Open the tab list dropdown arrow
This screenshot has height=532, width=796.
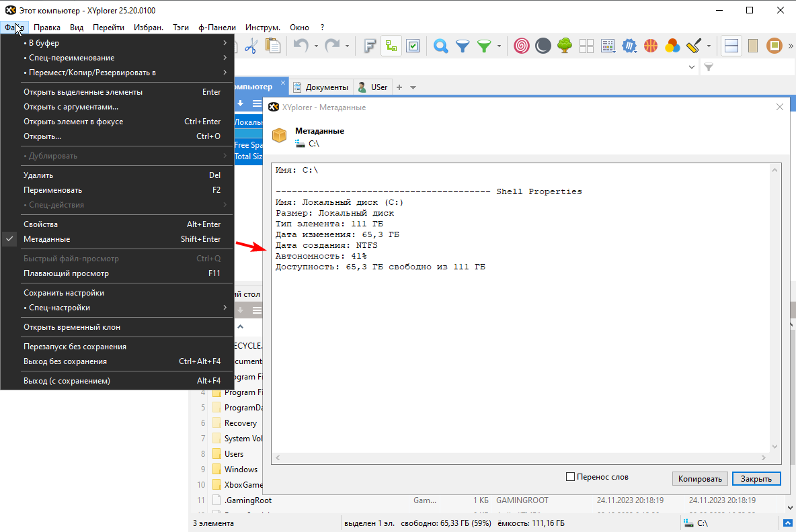pos(413,87)
